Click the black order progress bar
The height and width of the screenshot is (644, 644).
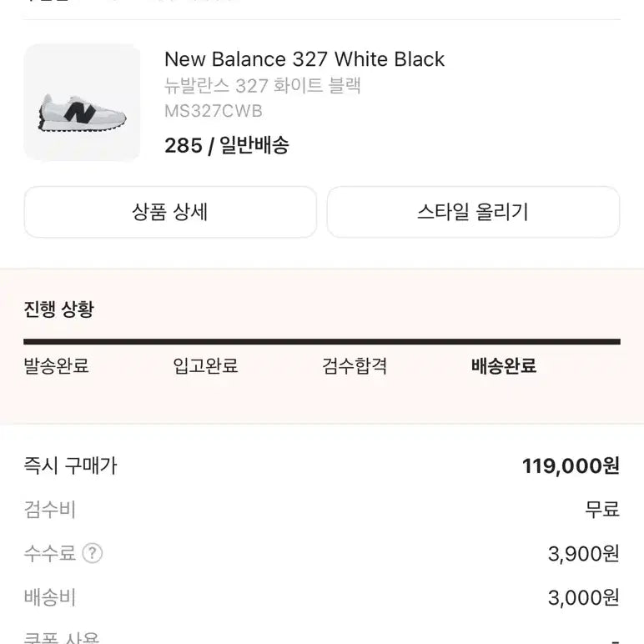click(322, 341)
